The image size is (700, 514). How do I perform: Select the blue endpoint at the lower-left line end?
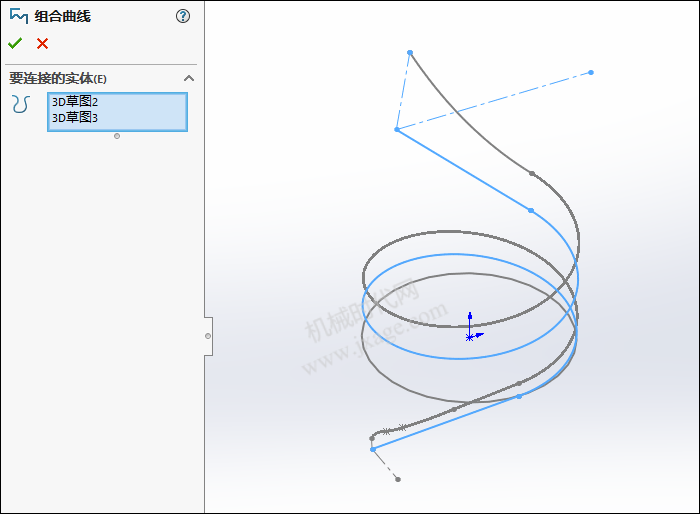pyautogui.click(x=373, y=449)
